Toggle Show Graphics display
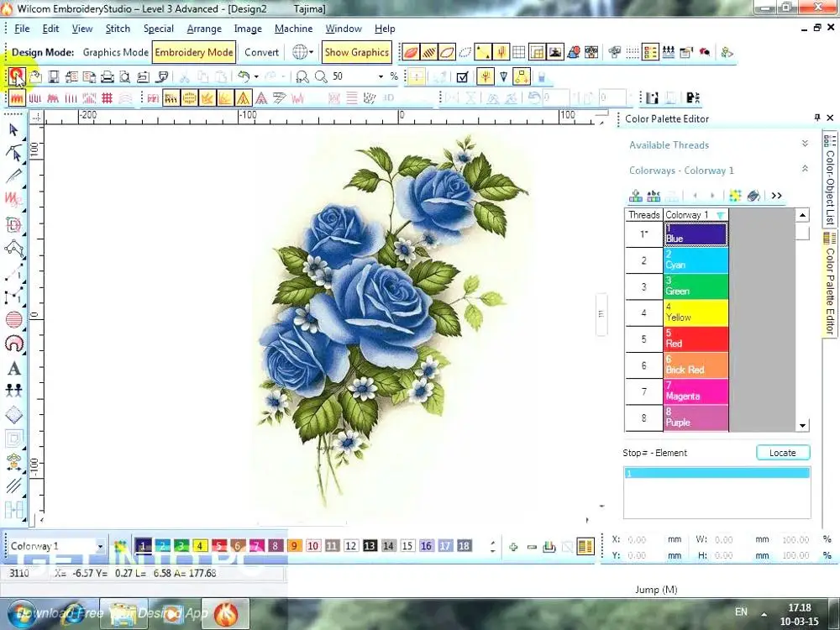Viewport: 840px width, 630px height. coord(356,52)
